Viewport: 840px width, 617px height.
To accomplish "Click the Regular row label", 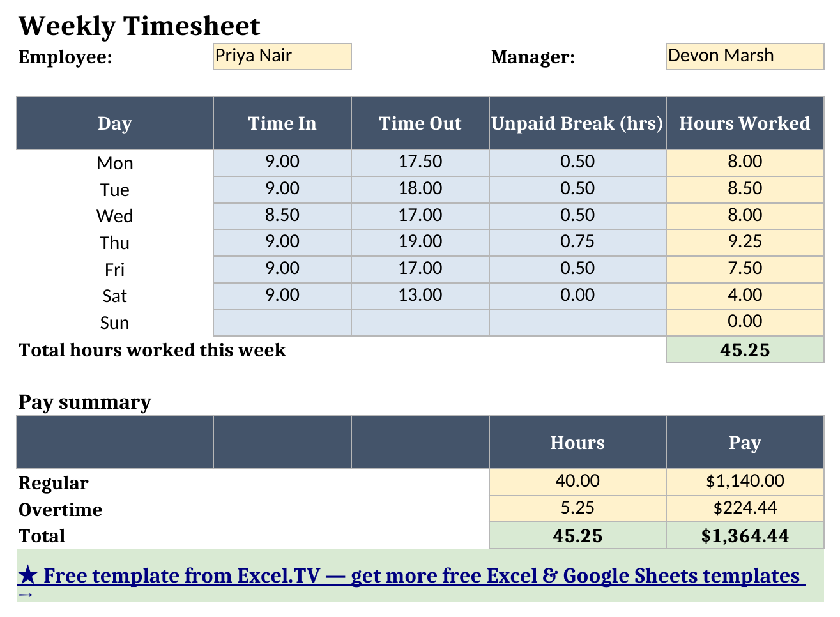I will click(54, 483).
